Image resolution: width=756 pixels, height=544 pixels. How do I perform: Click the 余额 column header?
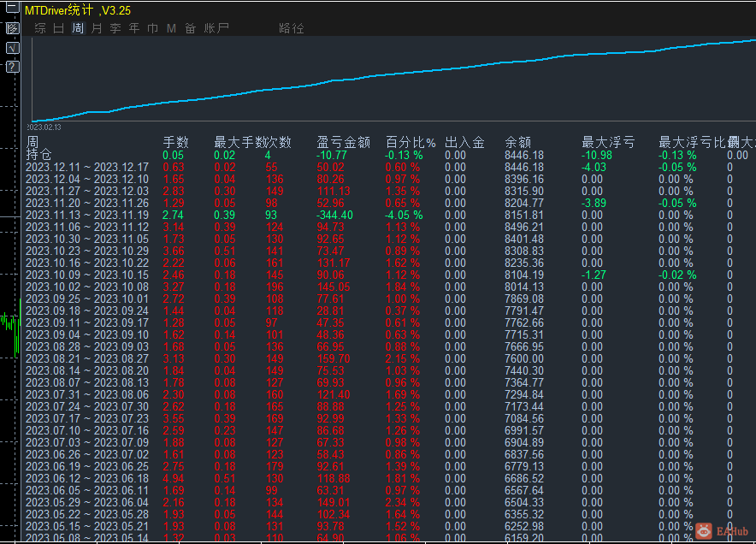[517, 142]
